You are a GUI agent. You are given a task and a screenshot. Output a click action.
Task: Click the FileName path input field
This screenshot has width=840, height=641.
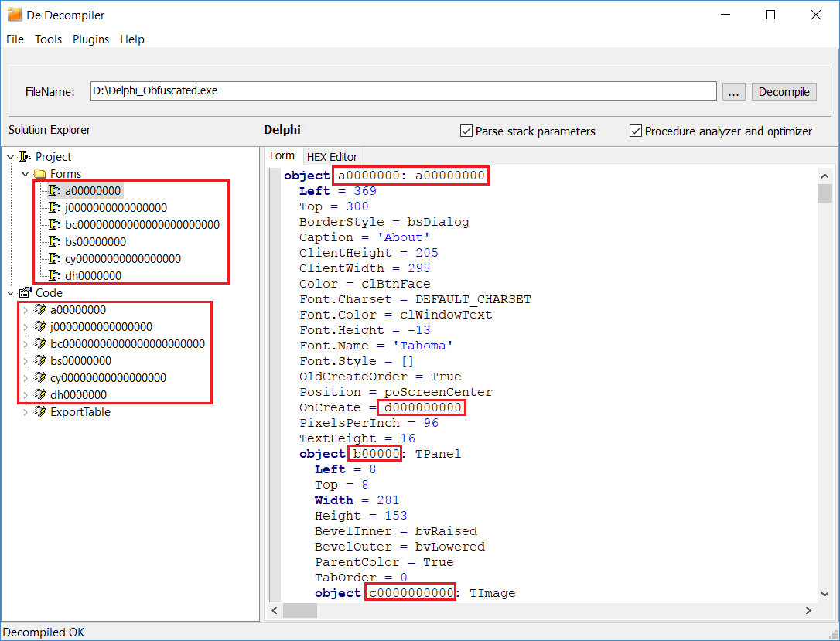(x=404, y=90)
